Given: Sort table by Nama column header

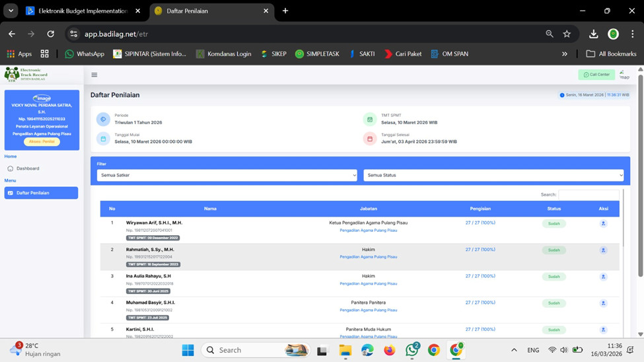Looking at the screenshot, I should pos(210,209).
